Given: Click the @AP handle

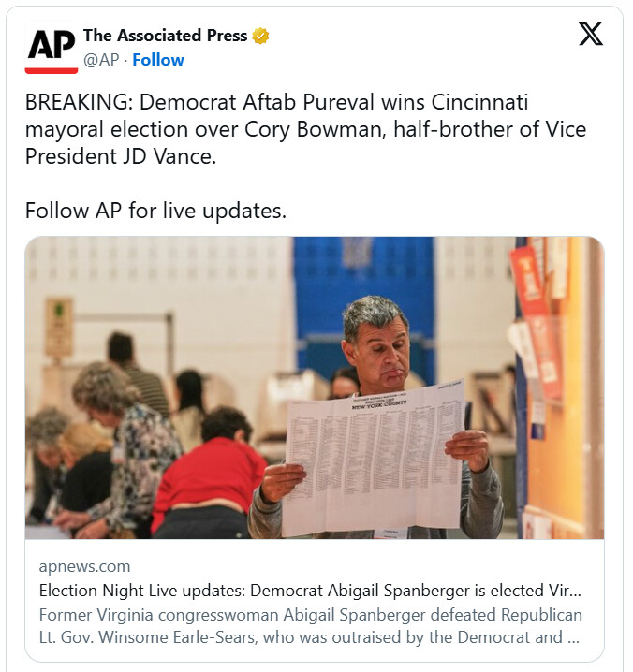Looking at the screenshot, I should click(x=103, y=60).
